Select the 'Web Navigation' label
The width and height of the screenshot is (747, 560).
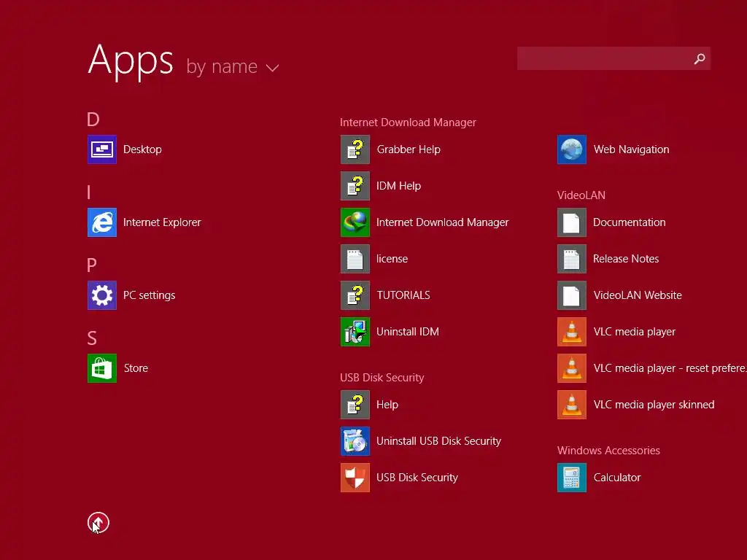tap(631, 149)
